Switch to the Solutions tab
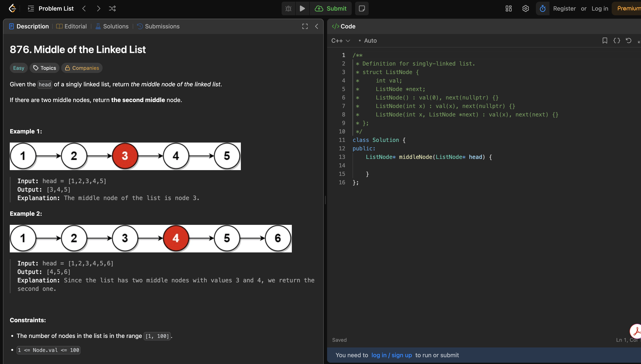 click(112, 26)
